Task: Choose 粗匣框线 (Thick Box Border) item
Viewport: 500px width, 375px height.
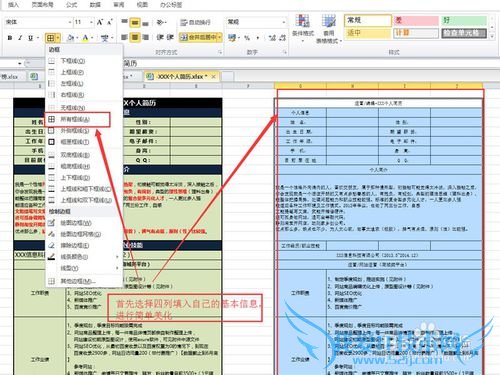Action: tap(84, 142)
